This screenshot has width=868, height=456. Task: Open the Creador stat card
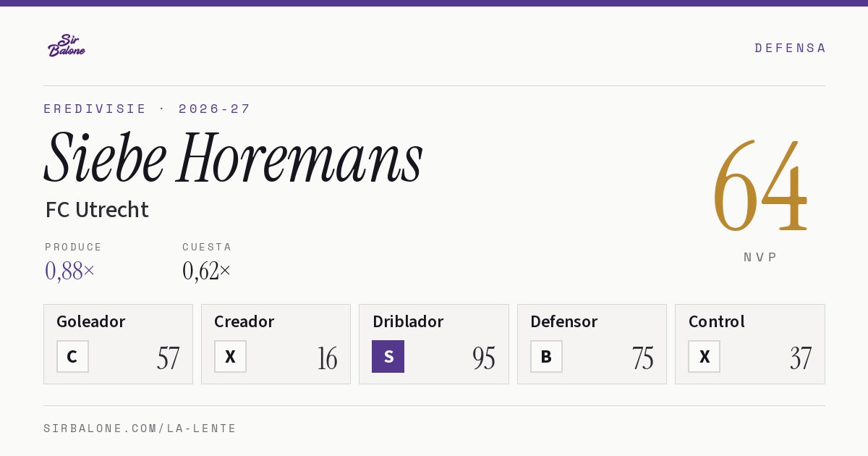276,344
